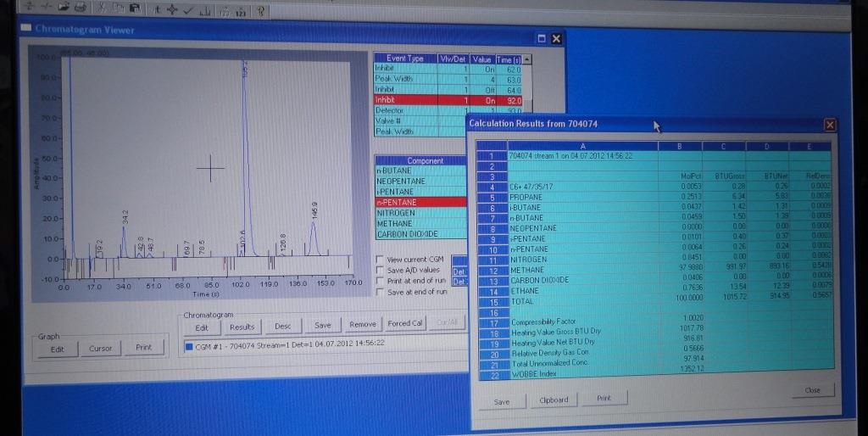Click Close in Calculation Results dialog
868x436 pixels.
[x=812, y=390]
